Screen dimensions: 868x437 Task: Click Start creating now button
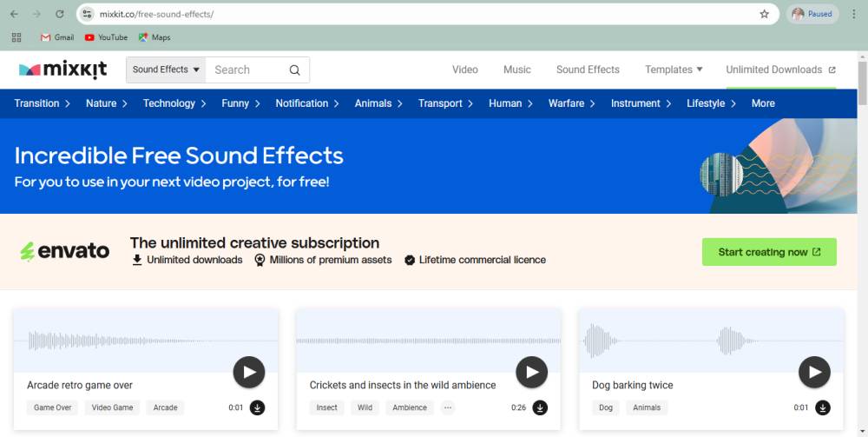(x=769, y=252)
